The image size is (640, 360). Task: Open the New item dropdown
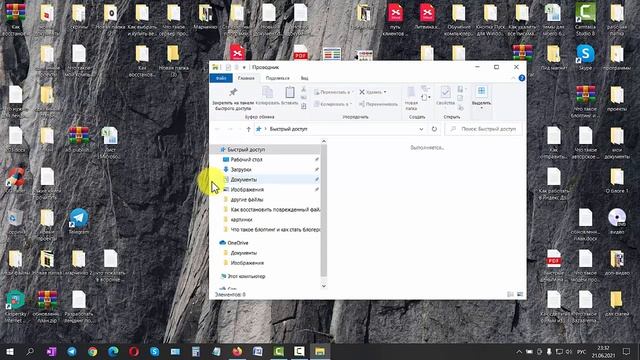click(x=426, y=97)
